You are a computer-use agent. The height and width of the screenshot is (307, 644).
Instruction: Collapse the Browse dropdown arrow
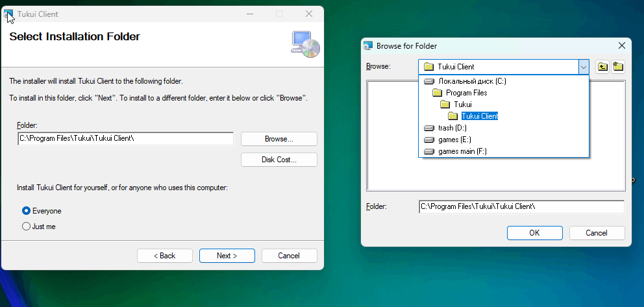coord(584,66)
